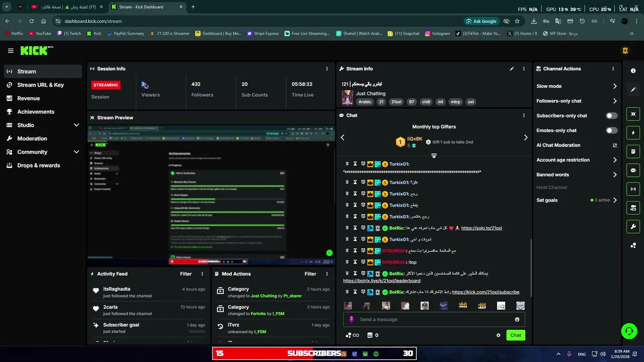The image size is (644, 362).
Task: Toggle the broadcast signal widget icon
Action: pyautogui.click(x=633, y=189)
